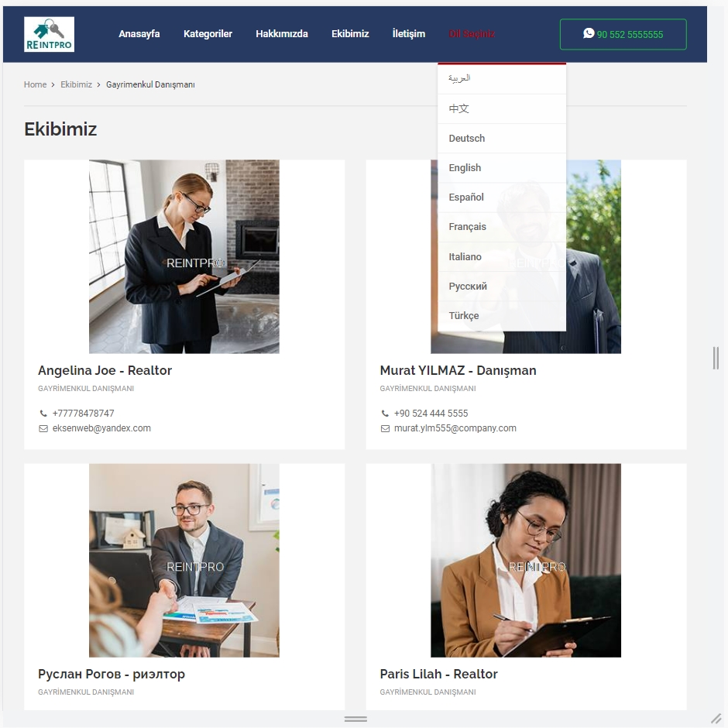Click envelope icon beside murat.ylm555@company.com
This screenshot has height=728, width=728.
click(x=385, y=428)
